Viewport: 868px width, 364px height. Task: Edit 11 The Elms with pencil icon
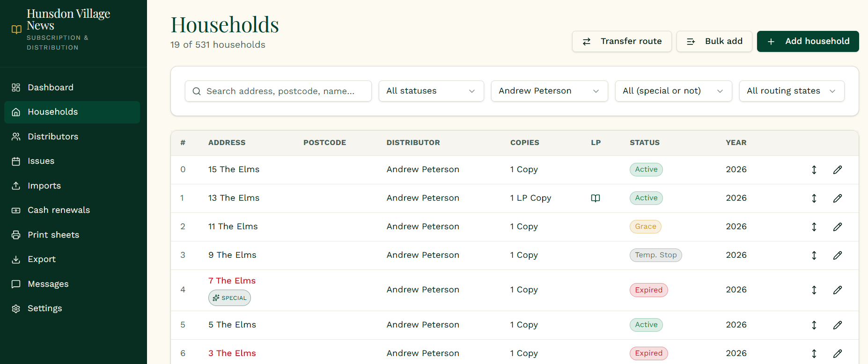coord(838,227)
